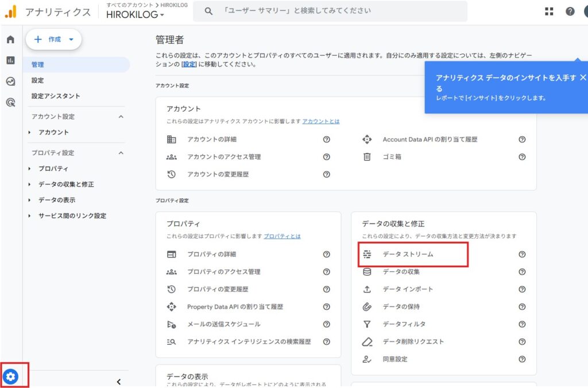Open データの保持 settings
This screenshot has width=588, height=388.
(x=401, y=306)
